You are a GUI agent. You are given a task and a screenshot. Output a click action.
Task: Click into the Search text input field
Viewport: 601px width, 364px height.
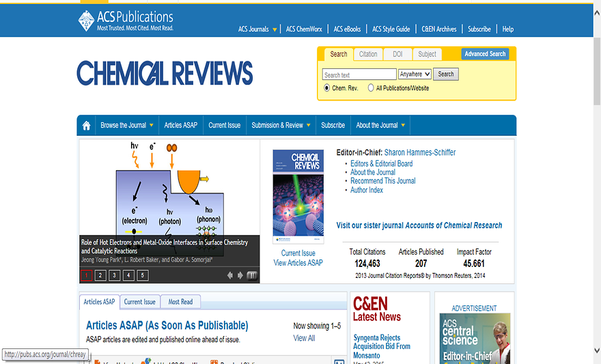[359, 74]
